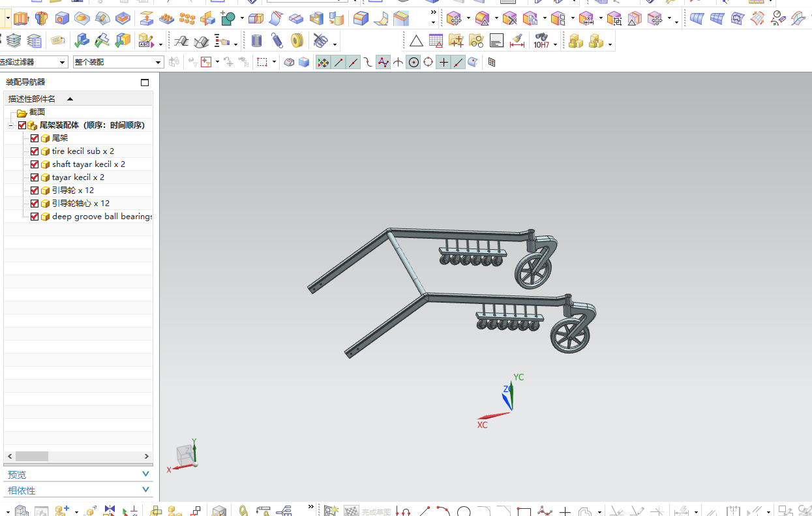Select the Edge Blend tool
The height and width of the screenshot is (516, 812).
tap(361, 18)
